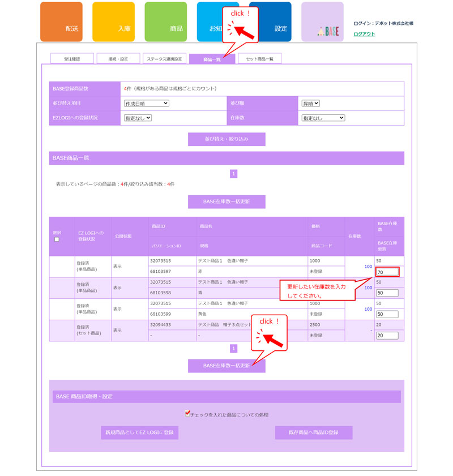
Task: Click the 並び替え・絞り込み button
Action: (x=226, y=139)
